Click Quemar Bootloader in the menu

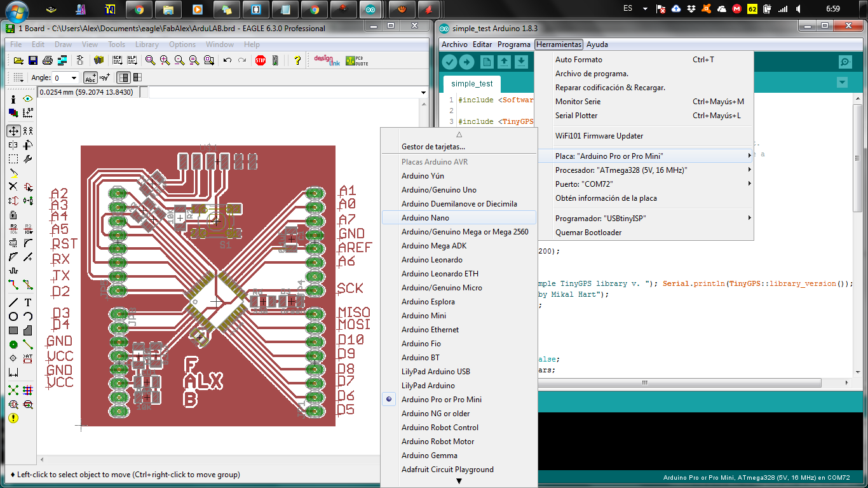pyautogui.click(x=644, y=232)
